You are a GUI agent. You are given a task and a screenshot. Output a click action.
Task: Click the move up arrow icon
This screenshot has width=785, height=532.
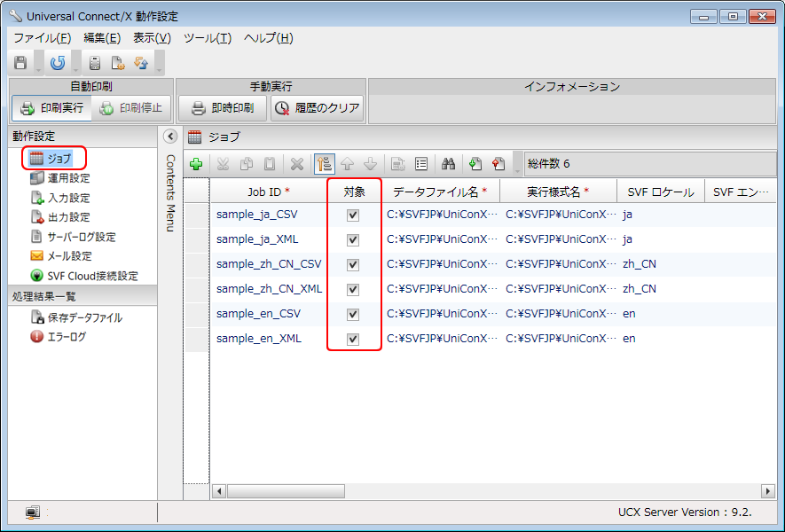[x=347, y=164]
